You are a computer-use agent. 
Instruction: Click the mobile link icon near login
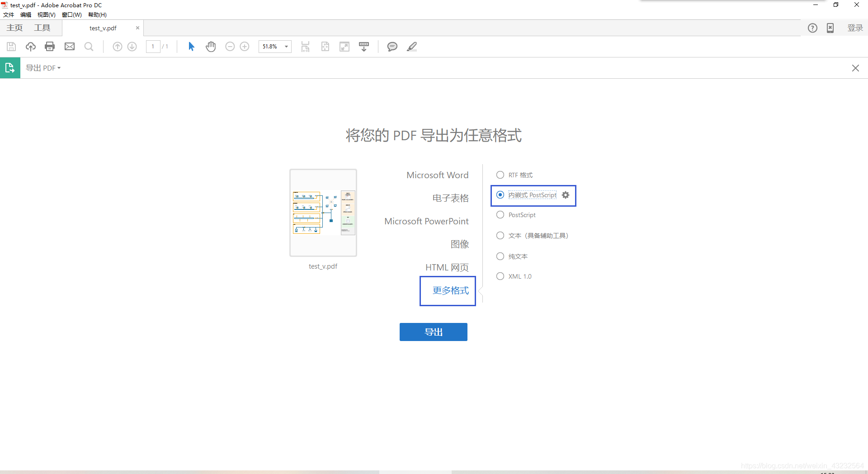click(x=830, y=28)
